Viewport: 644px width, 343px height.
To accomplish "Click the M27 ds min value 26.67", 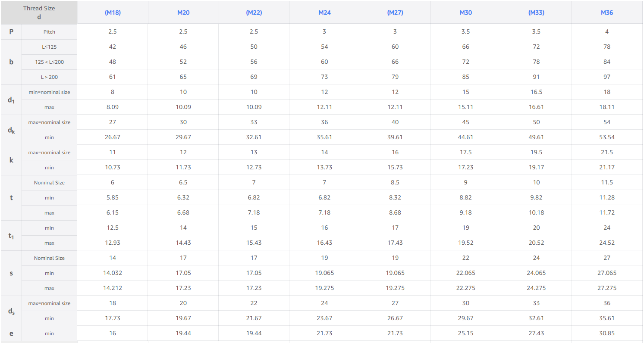I will (x=395, y=318).
